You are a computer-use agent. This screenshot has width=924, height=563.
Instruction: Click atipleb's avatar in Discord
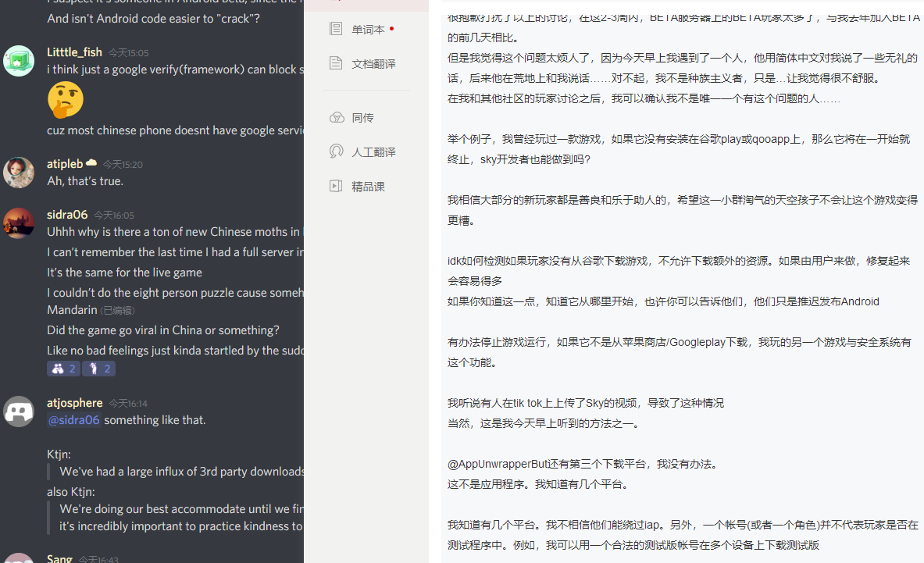[19, 173]
